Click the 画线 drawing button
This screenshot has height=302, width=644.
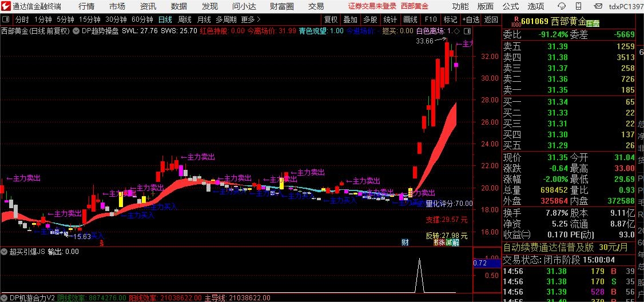point(410,19)
